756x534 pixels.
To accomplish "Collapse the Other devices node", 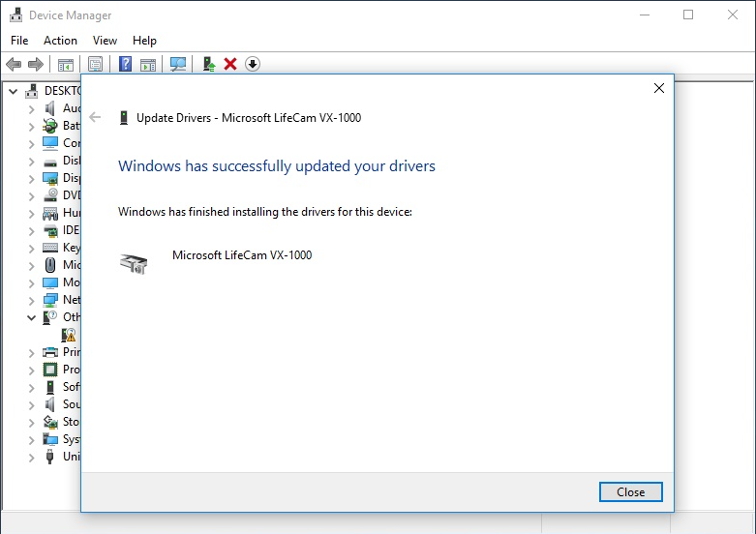I will click(x=31, y=317).
